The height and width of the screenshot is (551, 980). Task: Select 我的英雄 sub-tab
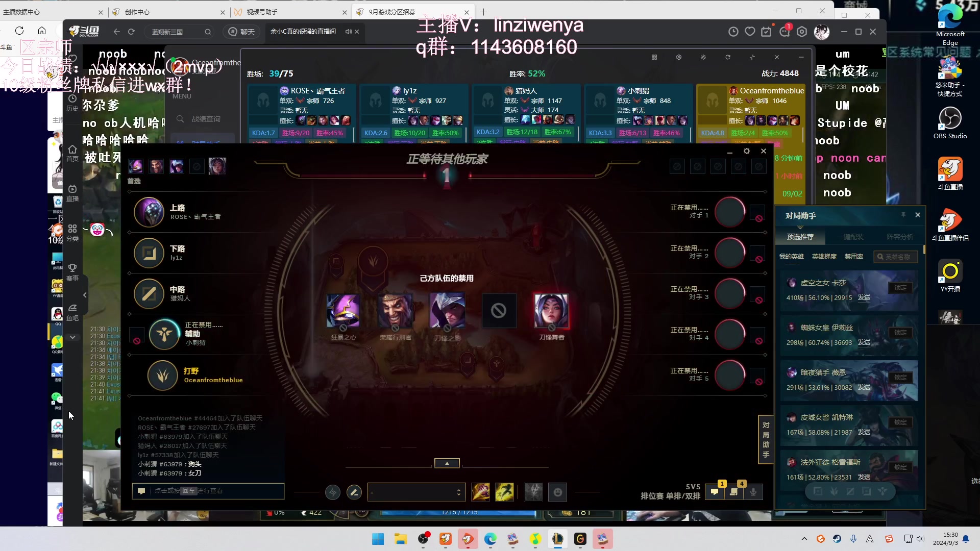click(792, 257)
